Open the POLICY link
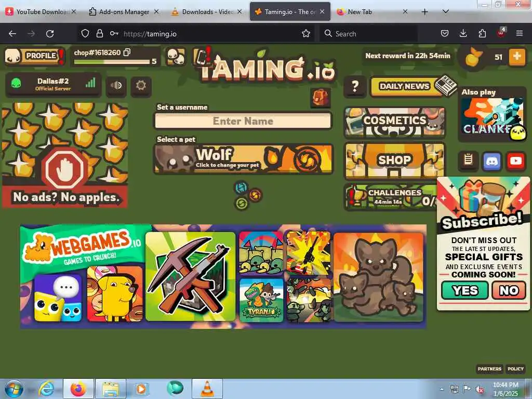Screen dimensions: 532x399 [515, 369]
